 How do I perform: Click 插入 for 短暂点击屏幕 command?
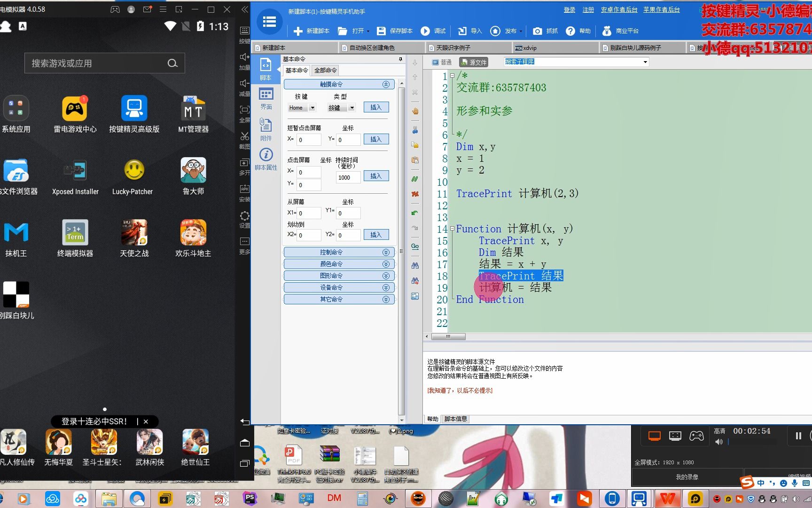pyautogui.click(x=376, y=139)
